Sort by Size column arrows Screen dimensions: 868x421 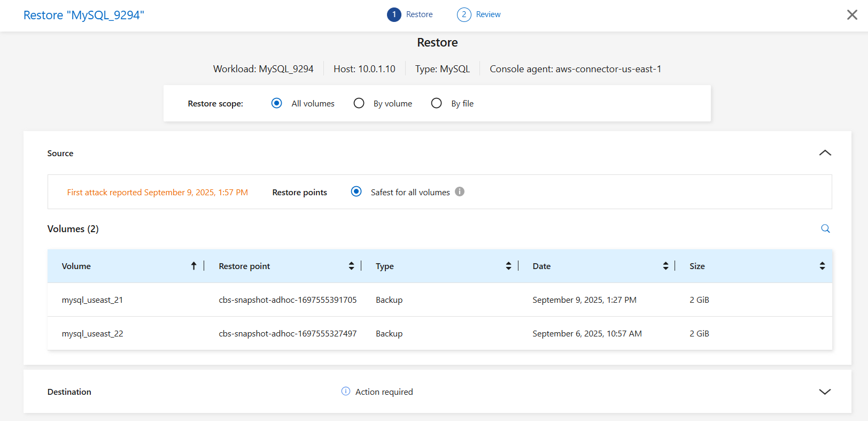(822, 266)
